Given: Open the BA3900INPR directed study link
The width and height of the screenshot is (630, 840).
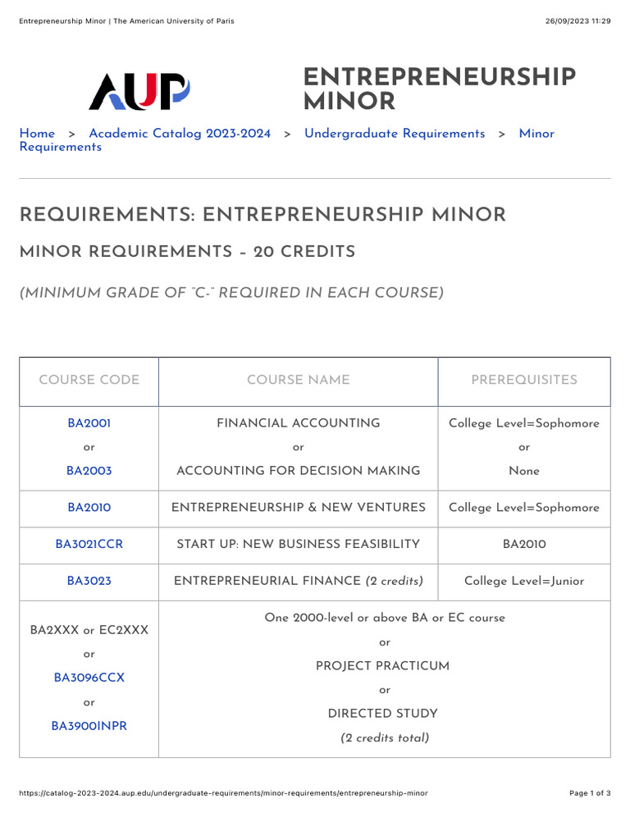Looking at the screenshot, I should tap(89, 726).
